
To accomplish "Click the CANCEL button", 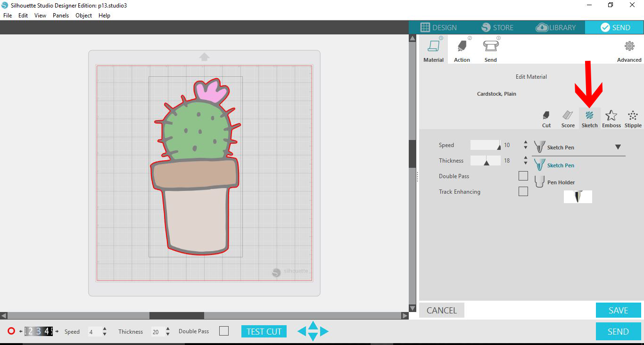I will (x=442, y=310).
